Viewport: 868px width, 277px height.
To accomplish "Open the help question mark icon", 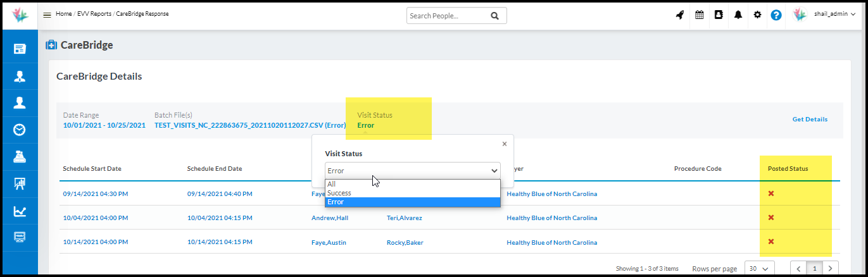I will coord(776,15).
